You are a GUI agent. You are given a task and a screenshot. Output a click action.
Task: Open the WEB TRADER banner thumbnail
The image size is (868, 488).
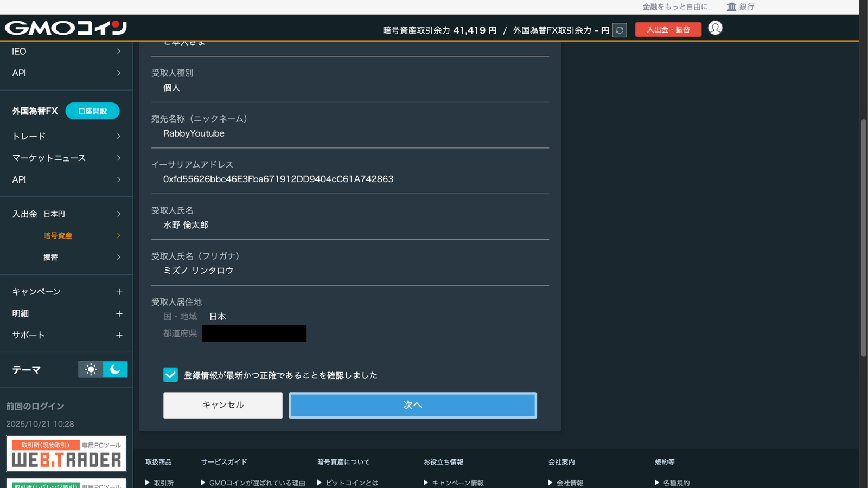[66, 454]
